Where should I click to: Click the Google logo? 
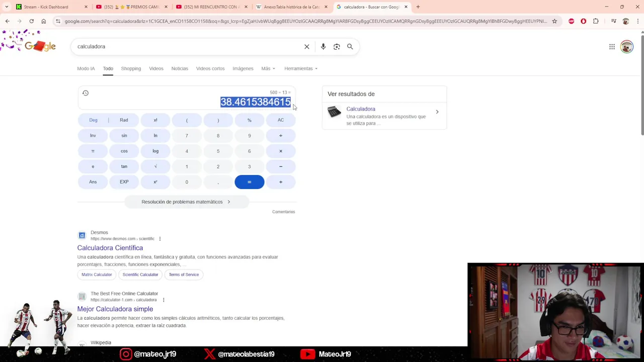click(39, 46)
